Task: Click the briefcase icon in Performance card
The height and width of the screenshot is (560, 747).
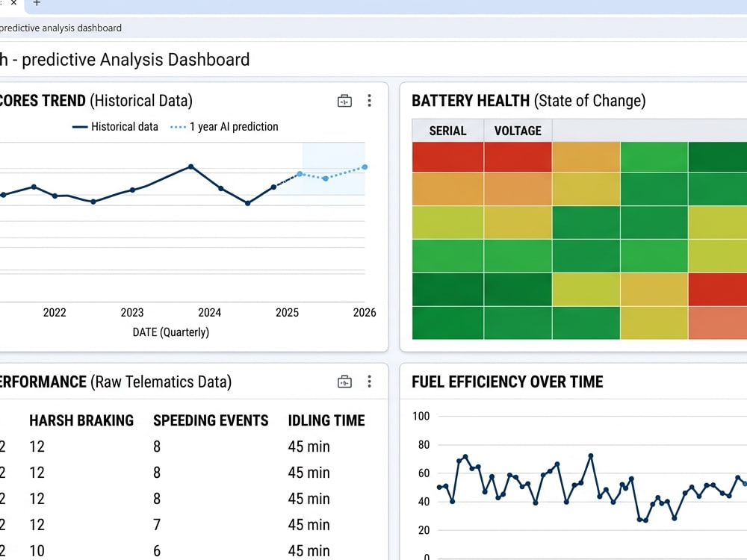Action: tap(344, 382)
